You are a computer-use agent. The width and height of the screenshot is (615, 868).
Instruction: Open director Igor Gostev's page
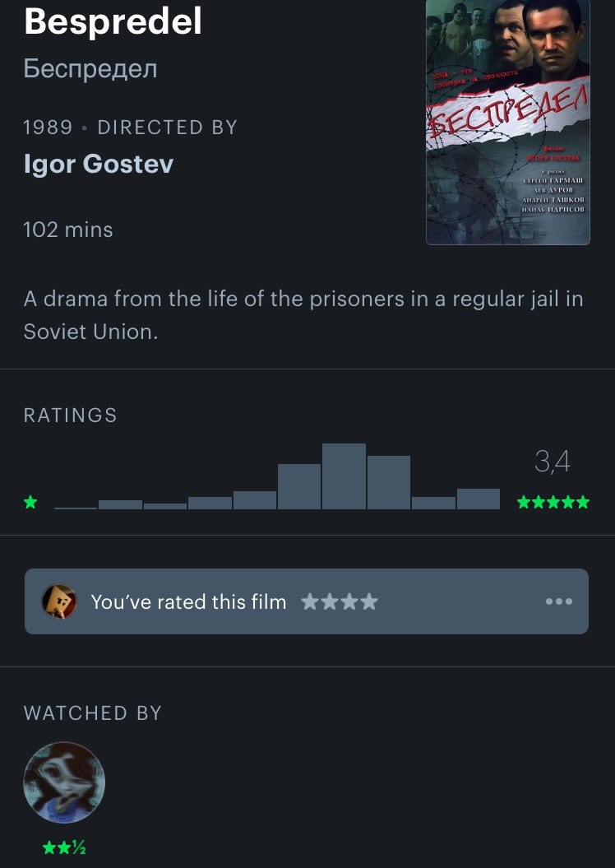(x=99, y=164)
